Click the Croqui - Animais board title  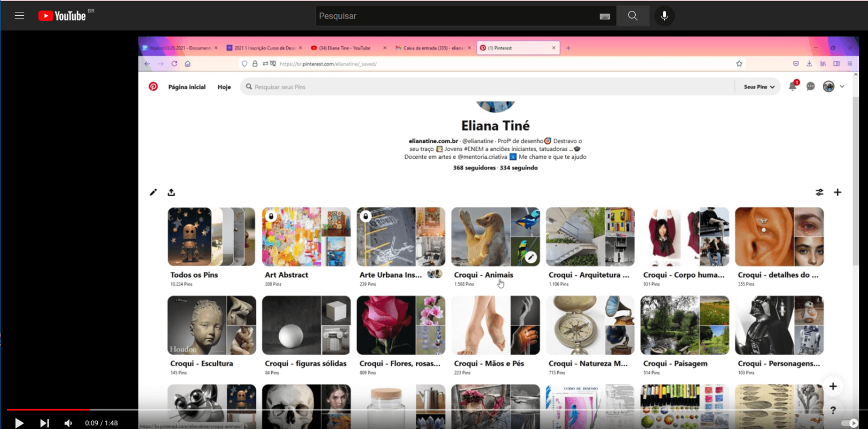tap(484, 275)
